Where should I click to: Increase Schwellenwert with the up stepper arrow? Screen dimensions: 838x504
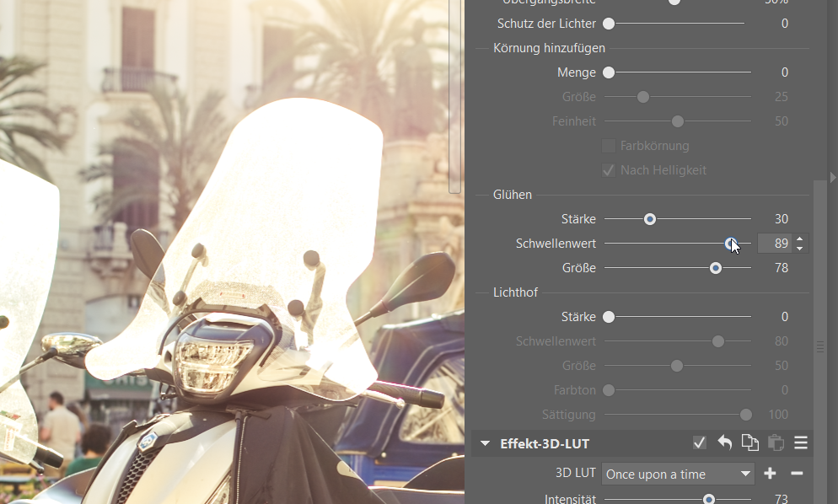pyautogui.click(x=799, y=239)
